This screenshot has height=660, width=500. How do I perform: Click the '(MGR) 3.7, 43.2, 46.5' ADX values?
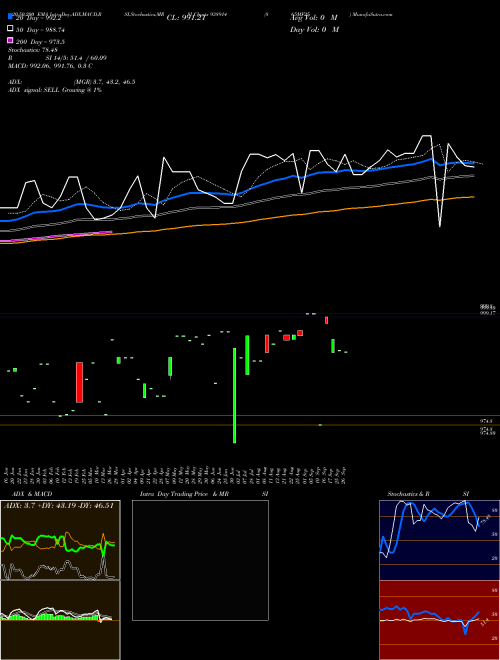[x=104, y=82]
